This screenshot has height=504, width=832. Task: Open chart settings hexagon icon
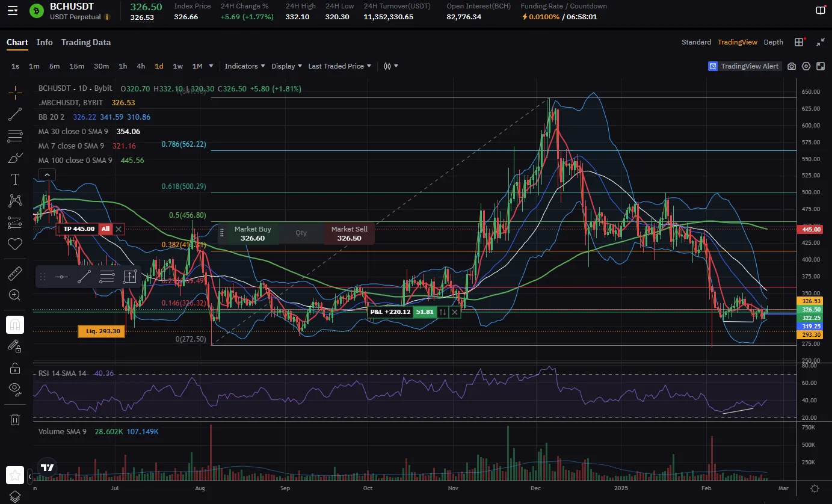[806, 66]
